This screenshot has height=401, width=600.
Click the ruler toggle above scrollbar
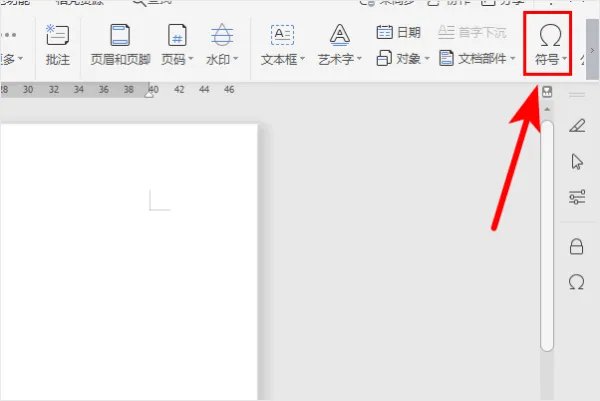(x=547, y=92)
